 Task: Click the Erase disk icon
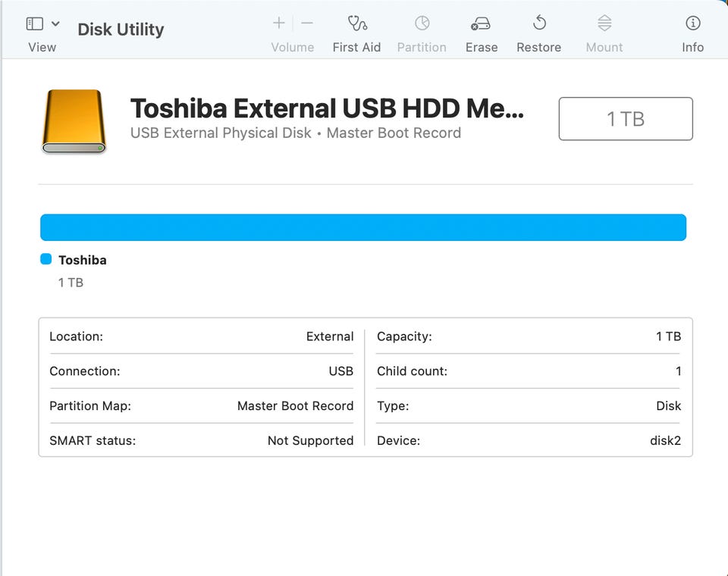[x=481, y=23]
